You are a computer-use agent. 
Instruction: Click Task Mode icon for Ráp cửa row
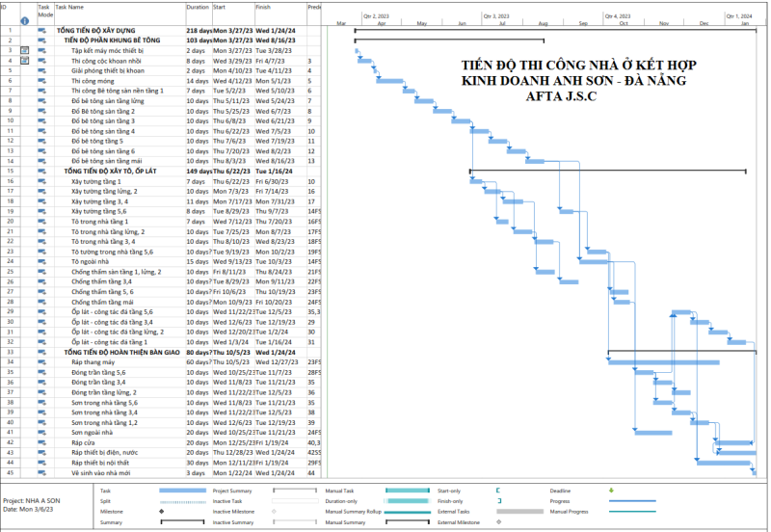coord(41,442)
